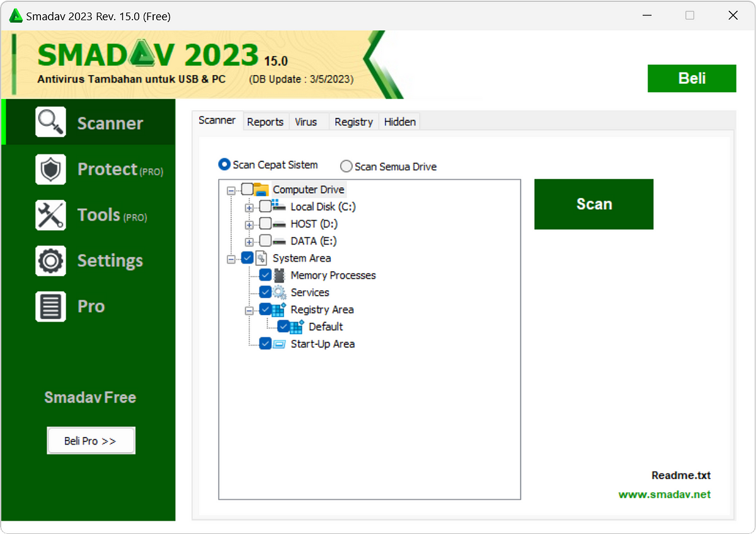Click the Tools wrench icon
This screenshot has height=534, width=756.
tap(50, 215)
